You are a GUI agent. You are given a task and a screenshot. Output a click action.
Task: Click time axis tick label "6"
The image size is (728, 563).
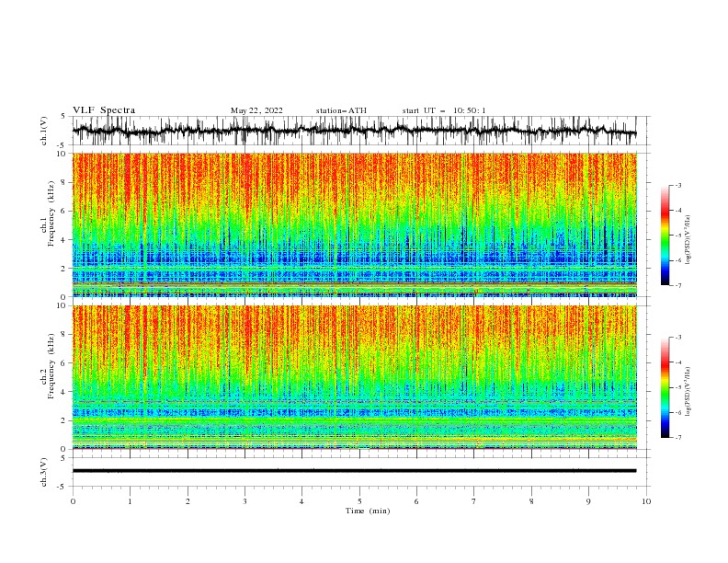click(x=416, y=501)
